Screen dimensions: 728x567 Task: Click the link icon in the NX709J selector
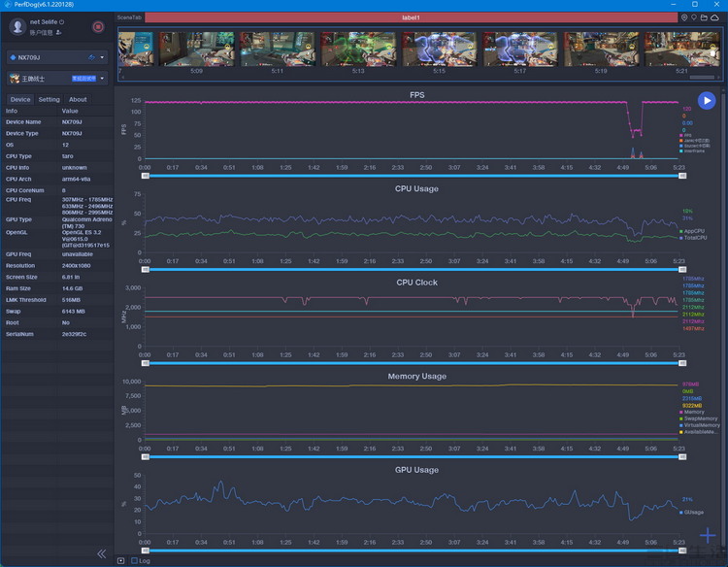pyautogui.click(x=91, y=57)
